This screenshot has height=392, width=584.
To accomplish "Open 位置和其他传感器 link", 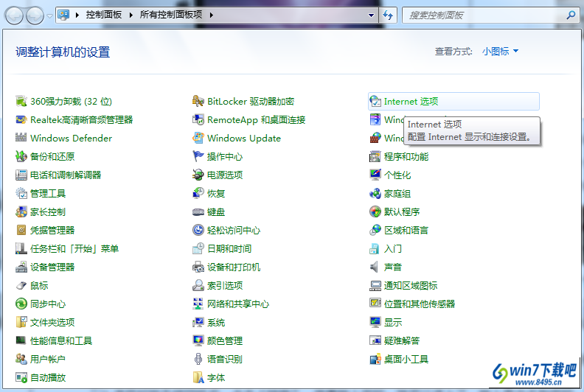I will coord(420,304).
